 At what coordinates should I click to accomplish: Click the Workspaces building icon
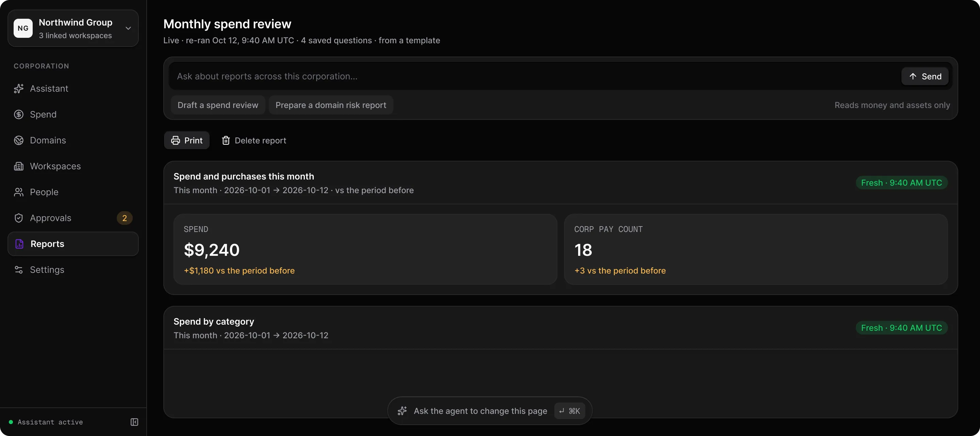[x=19, y=166]
